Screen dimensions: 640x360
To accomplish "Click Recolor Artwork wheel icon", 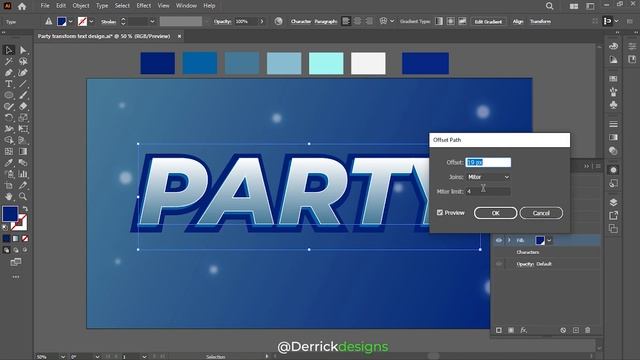I will pyautogui.click(x=278, y=22).
